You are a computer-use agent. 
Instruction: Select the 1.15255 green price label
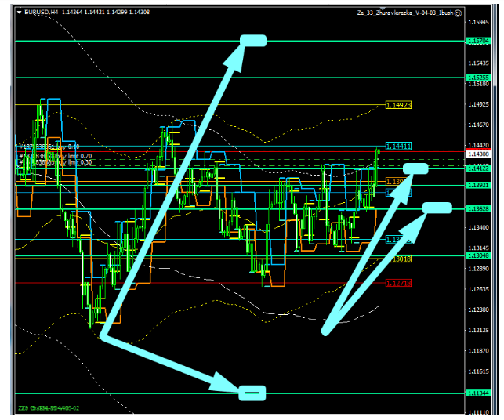click(477, 78)
